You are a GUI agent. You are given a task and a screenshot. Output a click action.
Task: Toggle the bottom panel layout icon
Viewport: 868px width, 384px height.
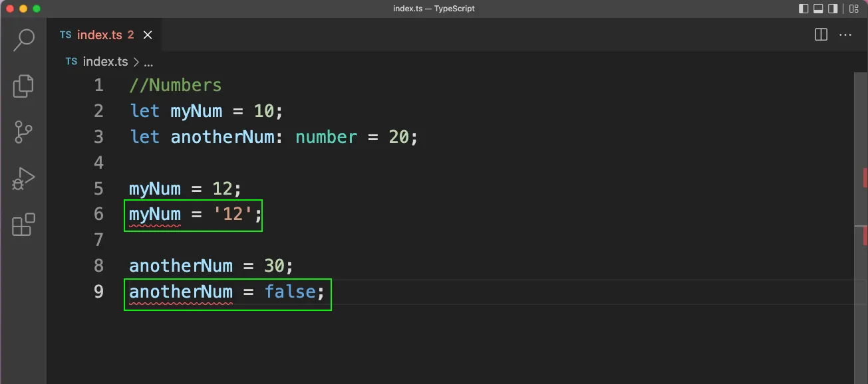[819, 9]
